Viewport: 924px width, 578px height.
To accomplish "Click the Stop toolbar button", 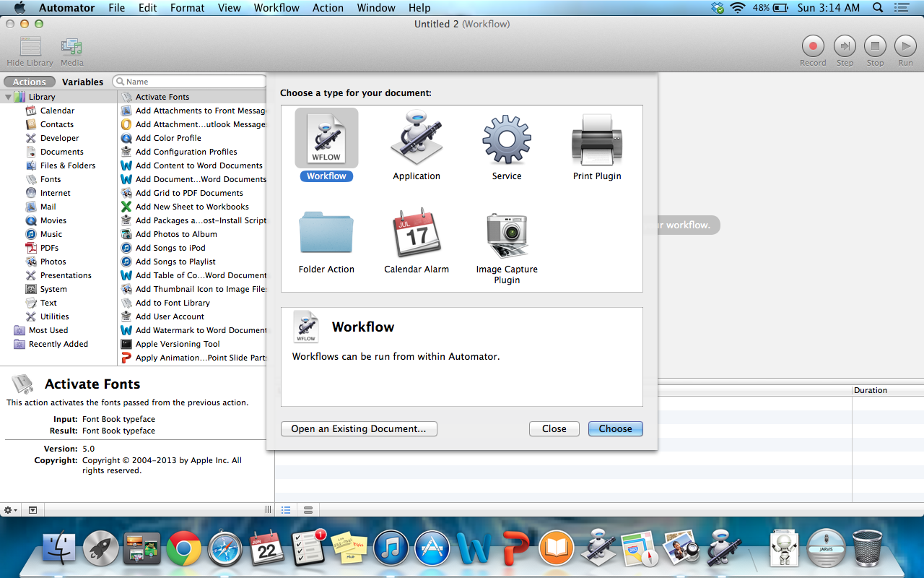I will [x=875, y=46].
